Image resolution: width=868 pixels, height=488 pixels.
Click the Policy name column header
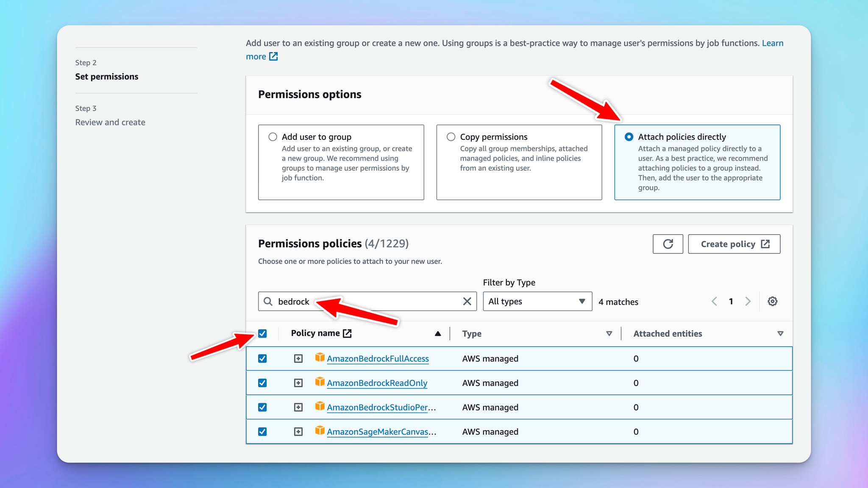[x=315, y=333]
